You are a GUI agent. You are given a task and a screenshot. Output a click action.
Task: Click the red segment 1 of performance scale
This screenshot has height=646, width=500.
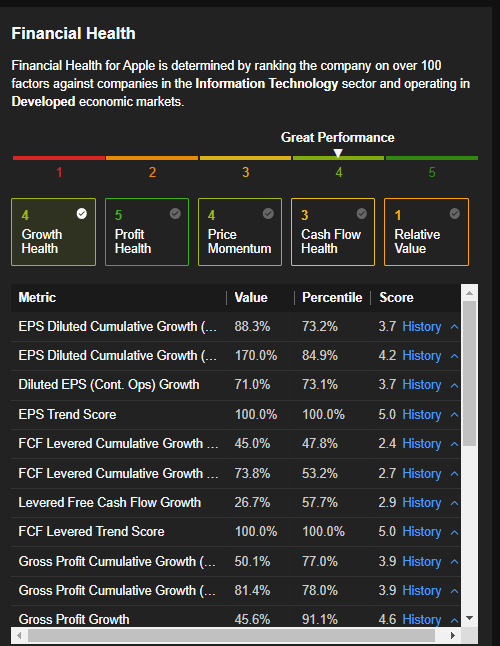(x=59, y=158)
